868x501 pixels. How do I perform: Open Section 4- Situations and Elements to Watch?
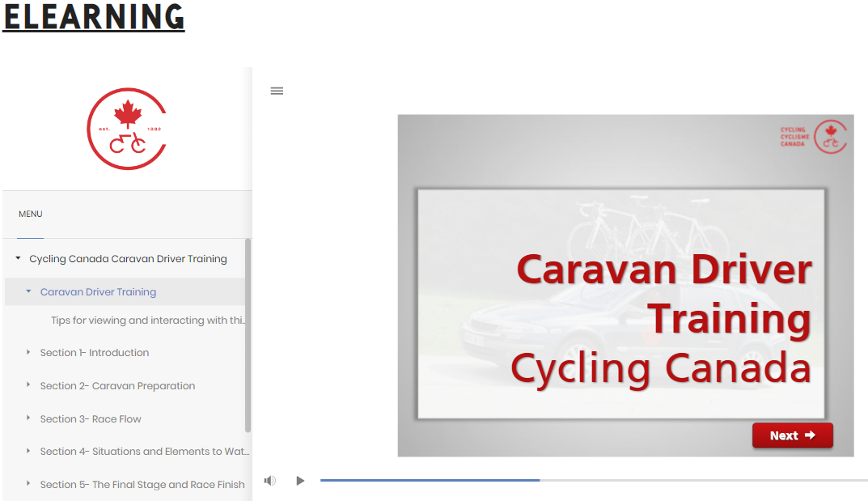(145, 451)
